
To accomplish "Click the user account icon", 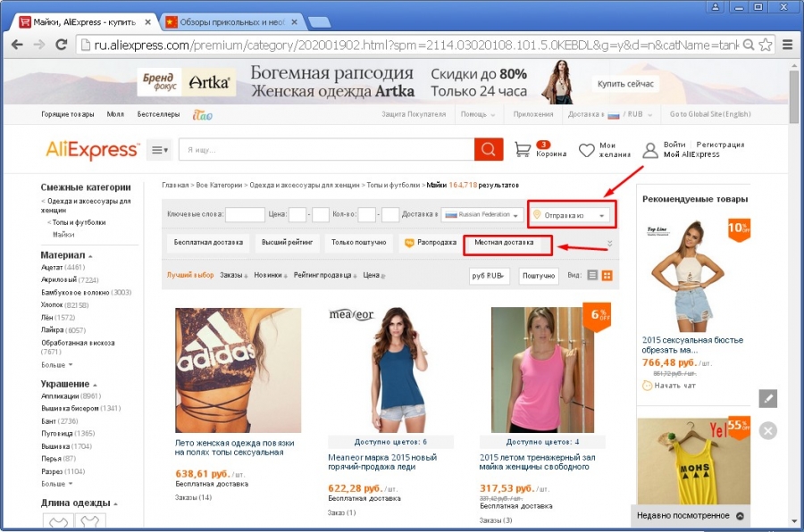I will coord(650,150).
